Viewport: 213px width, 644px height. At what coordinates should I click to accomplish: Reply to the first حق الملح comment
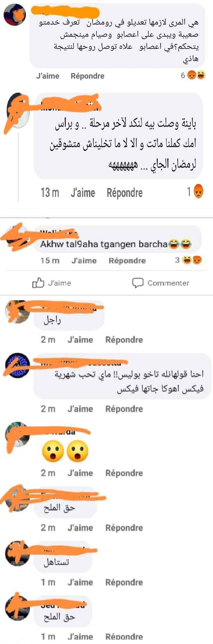point(124,528)
